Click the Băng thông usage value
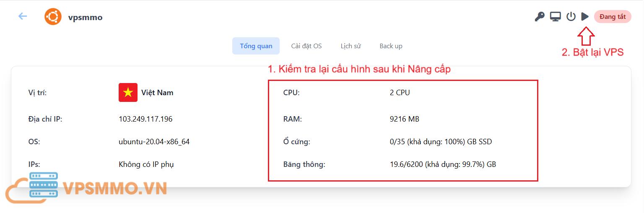This screenshot has height=213, width=644. (x=443, y=164)
